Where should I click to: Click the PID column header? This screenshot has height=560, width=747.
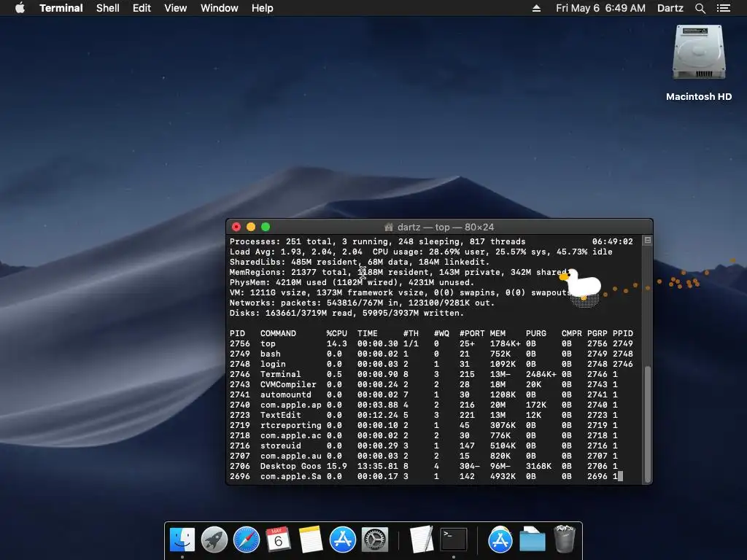pyautogui.click(x=237, y=333)
